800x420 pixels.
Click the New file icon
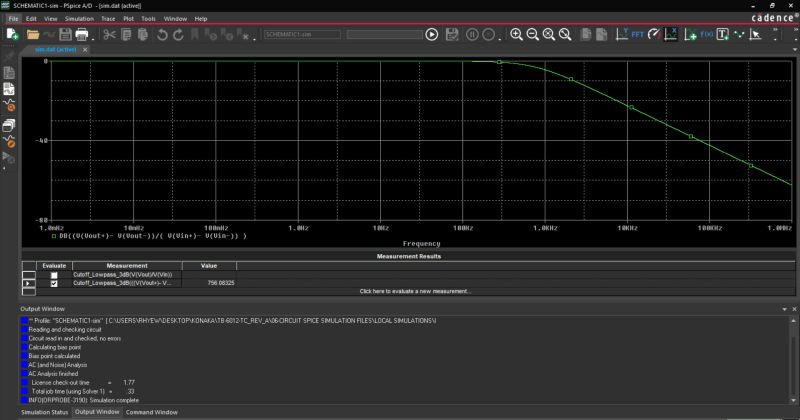click(x=13, y=35)
